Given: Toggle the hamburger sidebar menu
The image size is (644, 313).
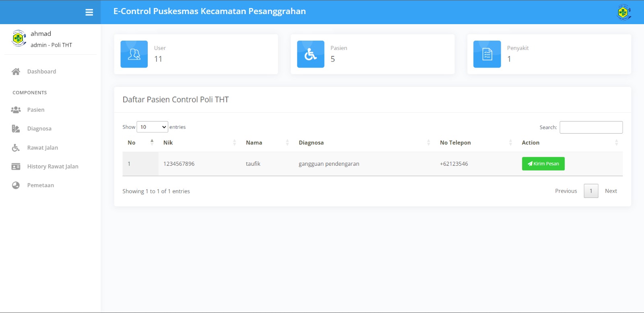Looking at the screenshot, I should (x=89, y=12).
